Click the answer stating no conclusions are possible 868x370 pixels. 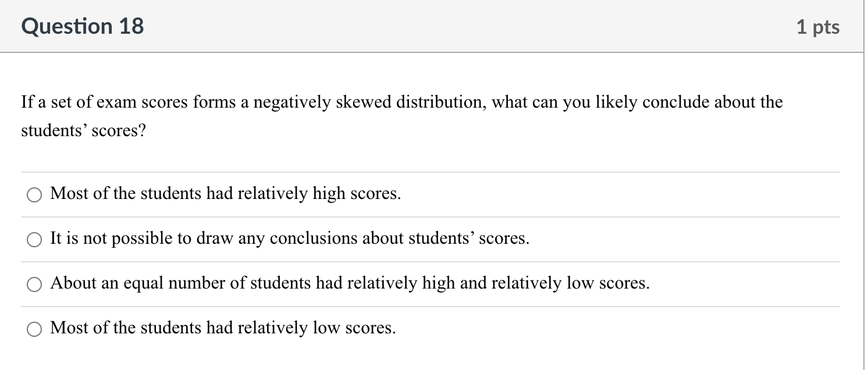[289, 238]
